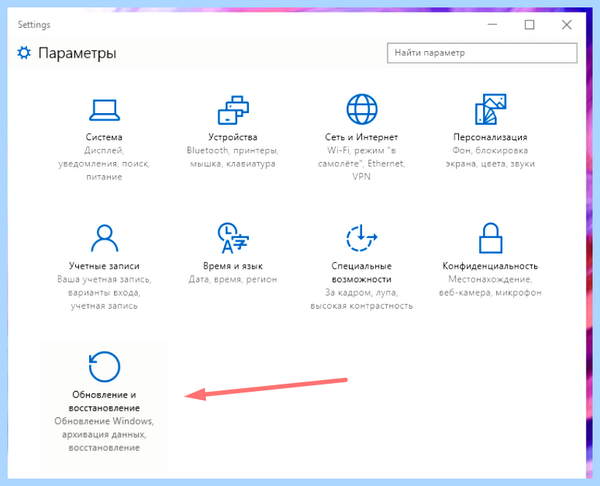The height and width of the screenshot is (486, 600).
Task: Select the Система heading text
Action: 104,137
